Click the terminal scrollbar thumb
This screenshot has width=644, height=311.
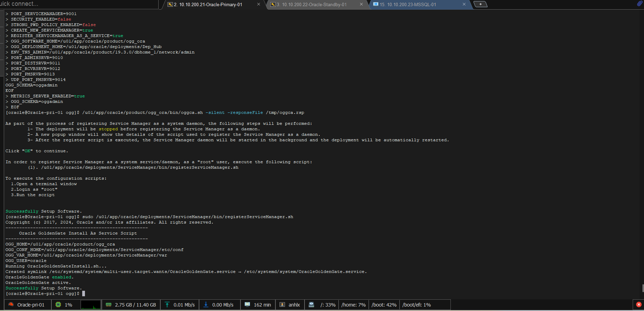click(x=643, y=288)
